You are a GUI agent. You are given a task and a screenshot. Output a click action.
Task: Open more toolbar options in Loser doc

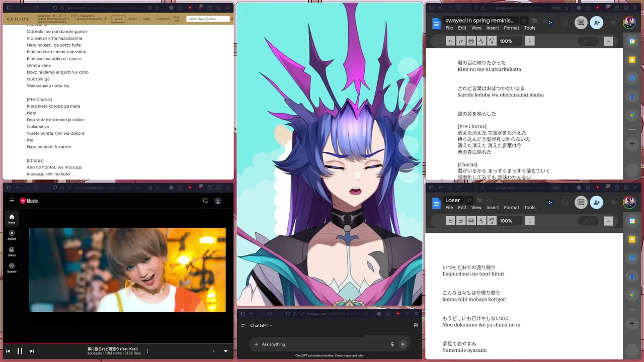click(529, 221)
